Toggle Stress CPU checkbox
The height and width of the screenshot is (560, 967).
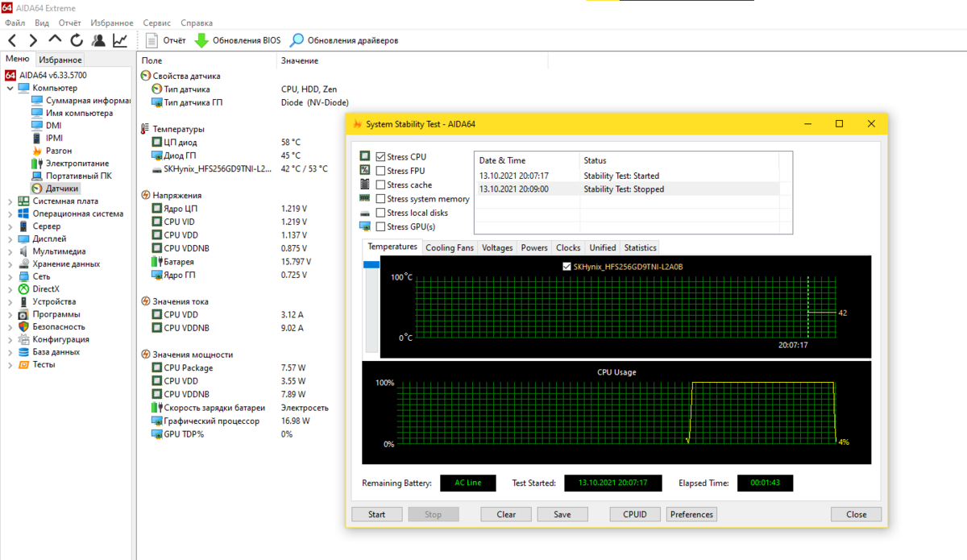tap(380, 156)
